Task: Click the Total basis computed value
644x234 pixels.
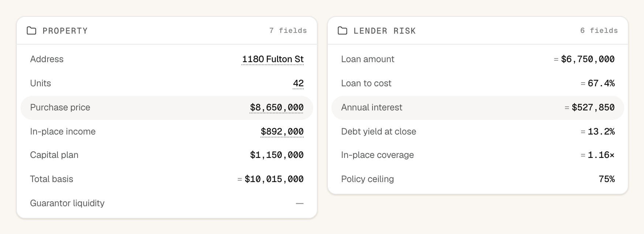Action: pyautogui.click(x=274, y=179)
